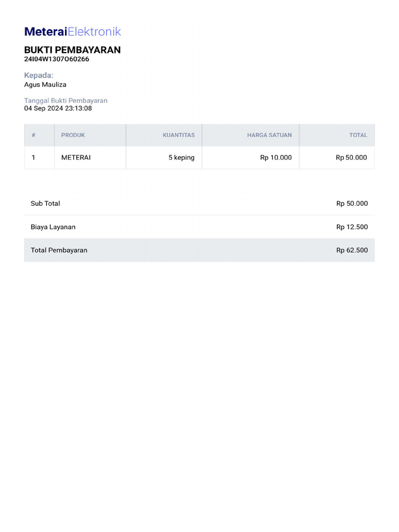
Task: Click the # column header
Action: (x=33, y=135)
